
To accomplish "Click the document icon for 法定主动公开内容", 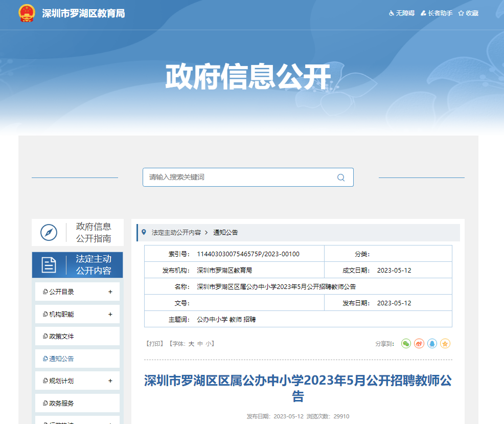I will 49,265.
